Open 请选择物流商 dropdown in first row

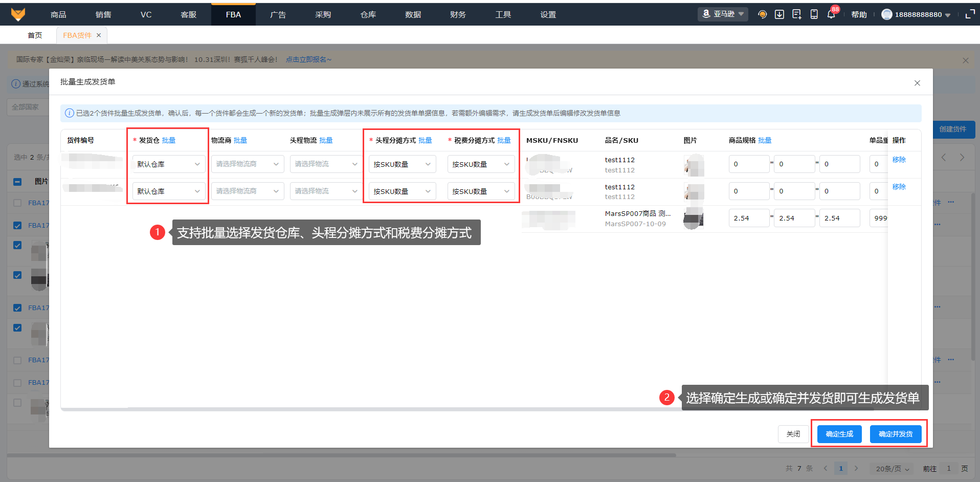click(x=248, y=164)
